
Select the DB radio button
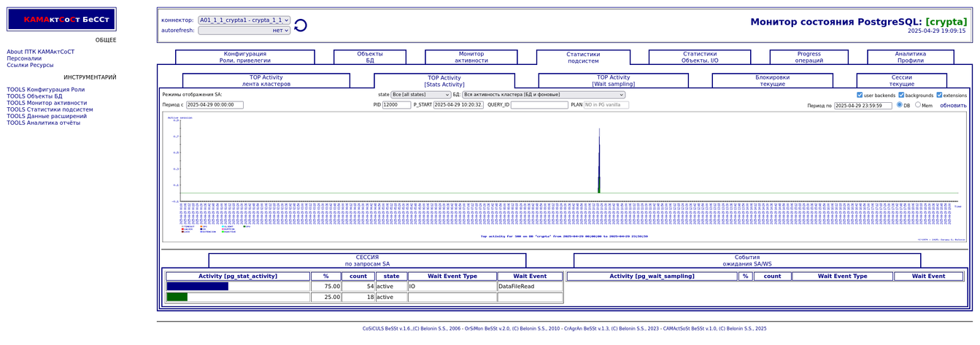900,105
